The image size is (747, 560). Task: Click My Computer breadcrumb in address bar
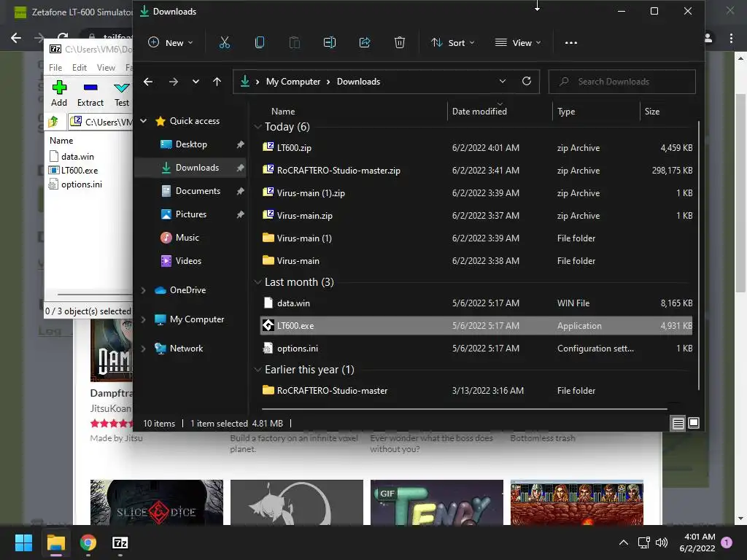[293, 82]
